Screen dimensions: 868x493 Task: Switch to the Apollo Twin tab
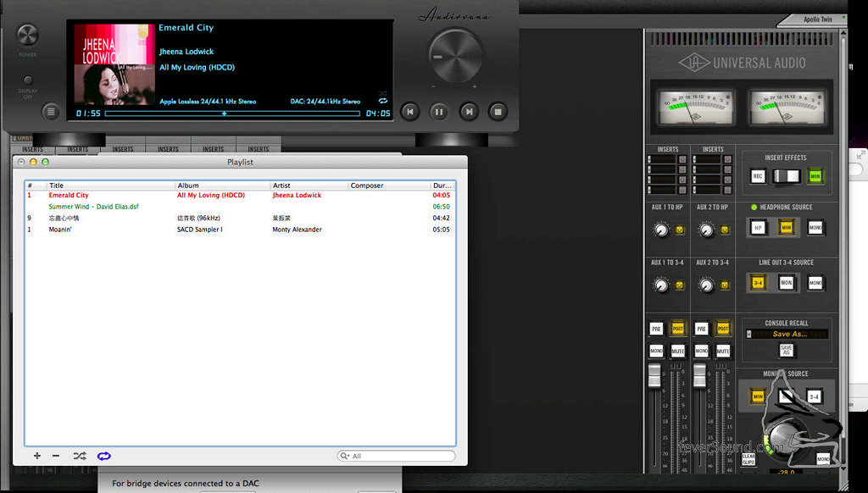pos(818,19)
